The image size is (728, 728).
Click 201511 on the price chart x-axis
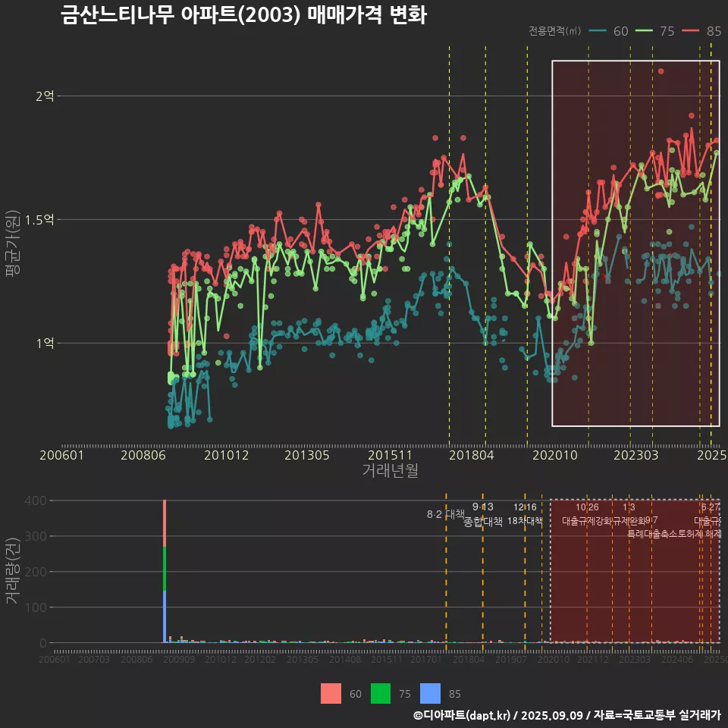tap(390, 455)
